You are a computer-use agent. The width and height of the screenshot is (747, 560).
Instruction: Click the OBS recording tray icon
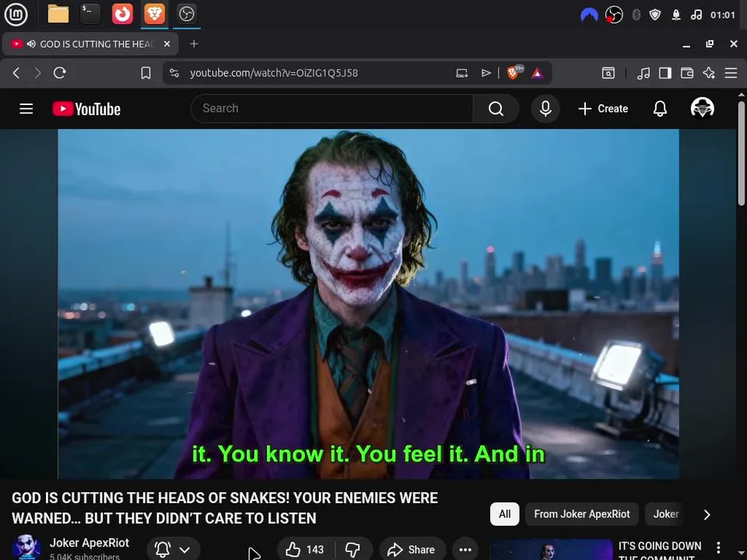coord(614,16)
